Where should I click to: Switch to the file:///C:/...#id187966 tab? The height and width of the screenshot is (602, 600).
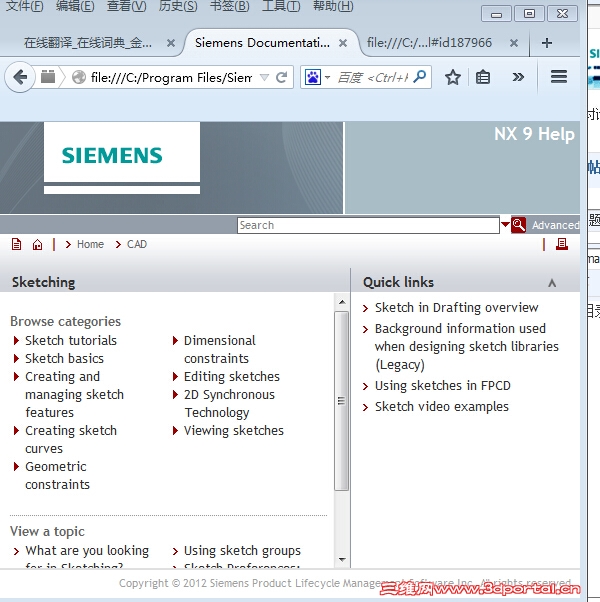[x=429, y=42]
